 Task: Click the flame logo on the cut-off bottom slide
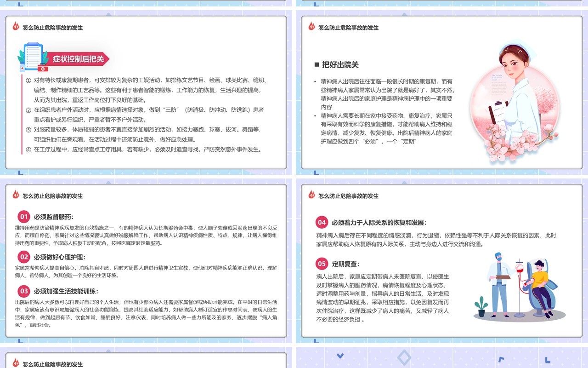16,363
